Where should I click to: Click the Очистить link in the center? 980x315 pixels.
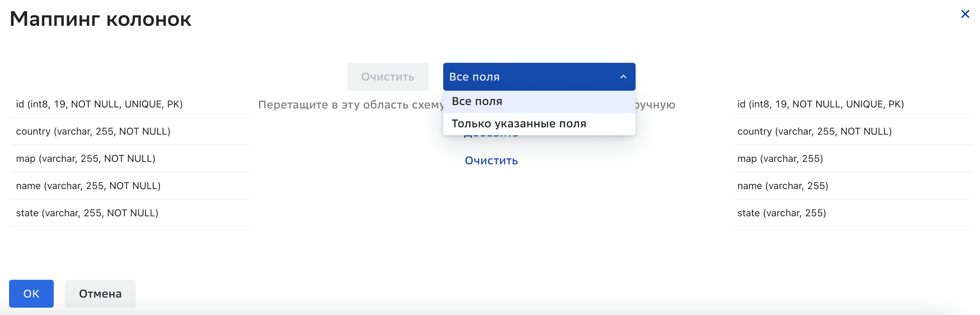(491, 160)
